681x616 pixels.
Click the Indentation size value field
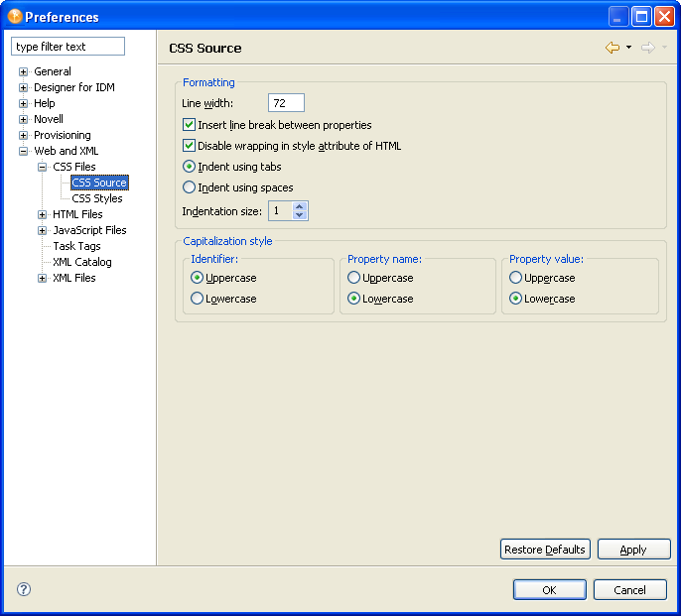[281, 211]
